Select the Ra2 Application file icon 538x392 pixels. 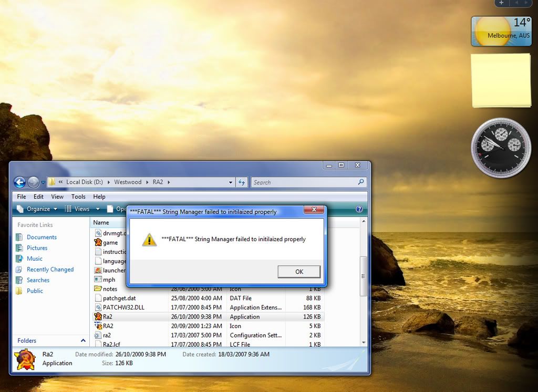coord(98,316)
